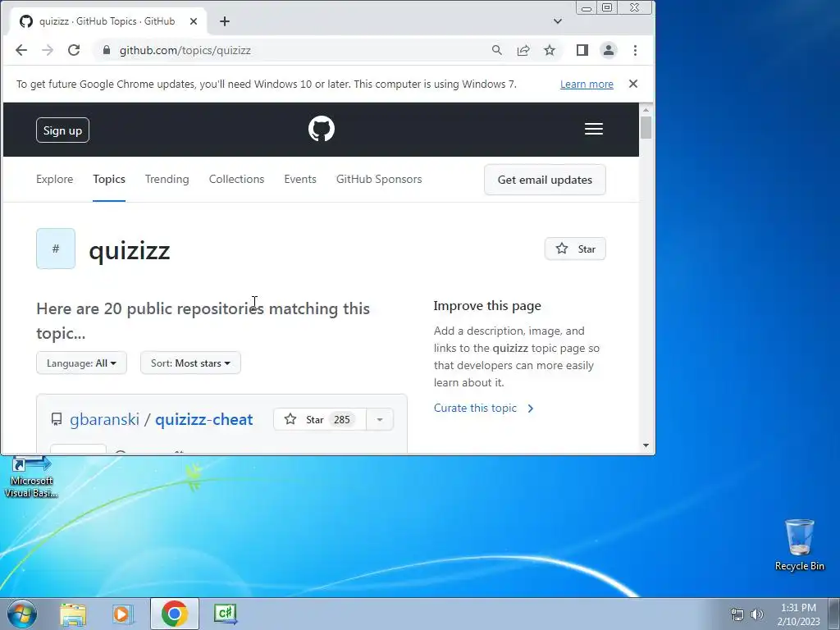840x630 pixels.
Task: Click the page vertical scrollbar thumb
Action: [x=646, y=127]
